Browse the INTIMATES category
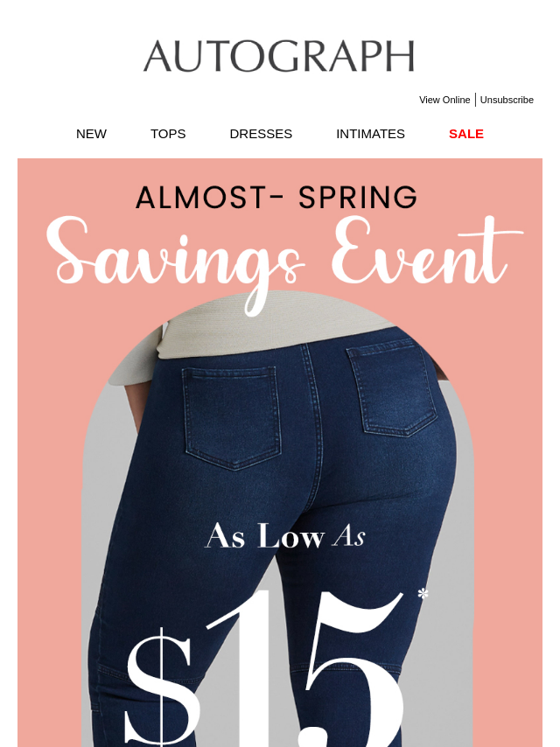Viewport: 560px width, 747px height. 370,134
